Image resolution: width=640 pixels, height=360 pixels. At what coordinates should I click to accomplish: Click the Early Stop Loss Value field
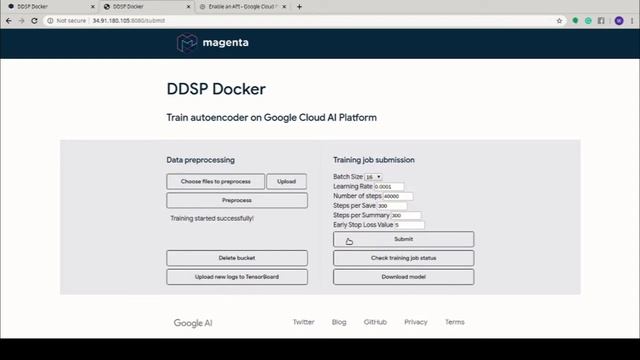click(x=409, y=225)
